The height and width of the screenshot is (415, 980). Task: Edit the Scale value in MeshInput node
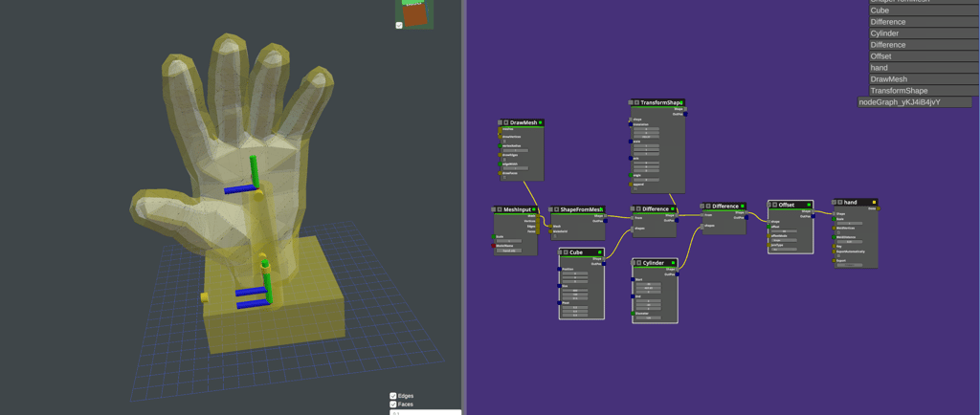tap(509, 241)
